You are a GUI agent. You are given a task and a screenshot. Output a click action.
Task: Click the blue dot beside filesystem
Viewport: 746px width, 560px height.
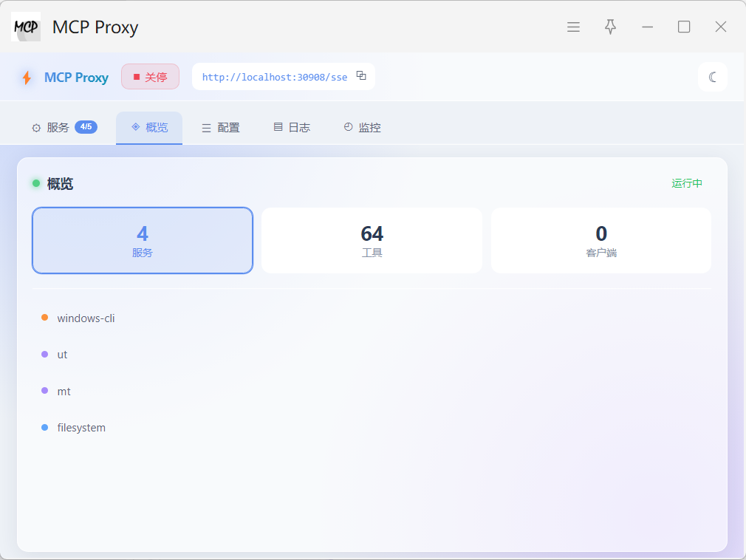(45, 427)
